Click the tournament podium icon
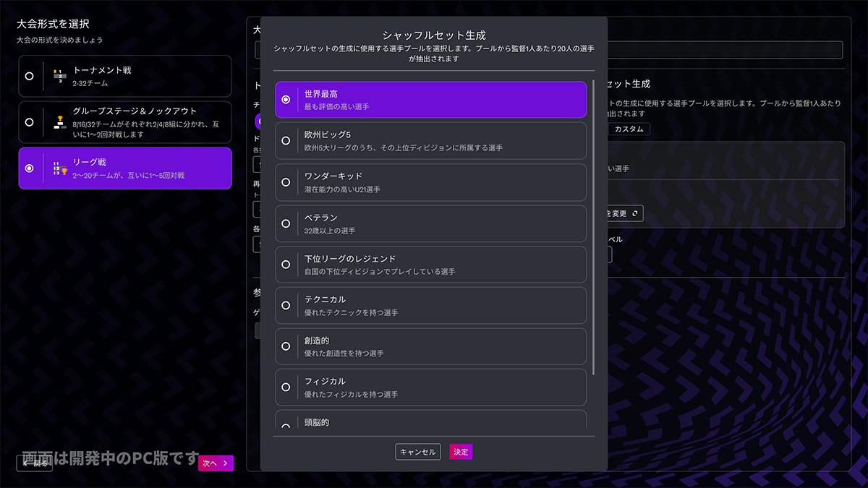 [59, 76]
